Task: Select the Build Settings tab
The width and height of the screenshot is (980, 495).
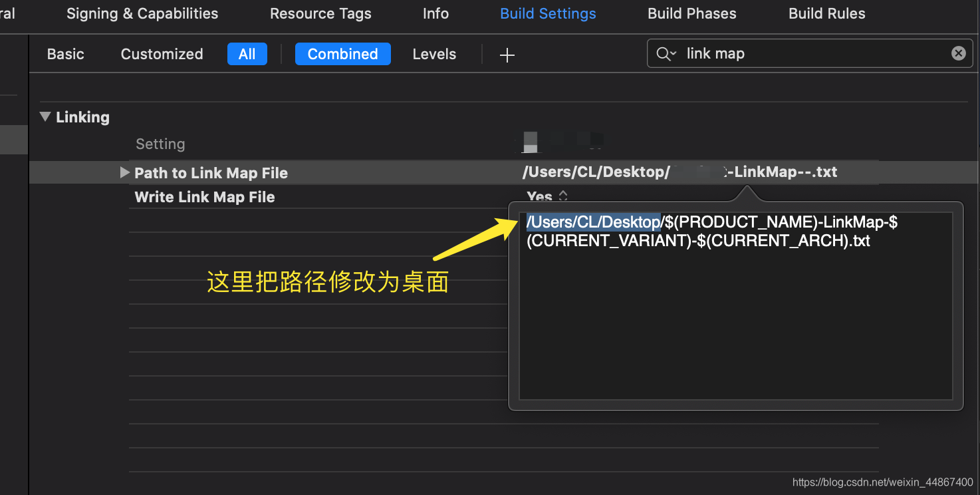Action: (x=548, y=13)
